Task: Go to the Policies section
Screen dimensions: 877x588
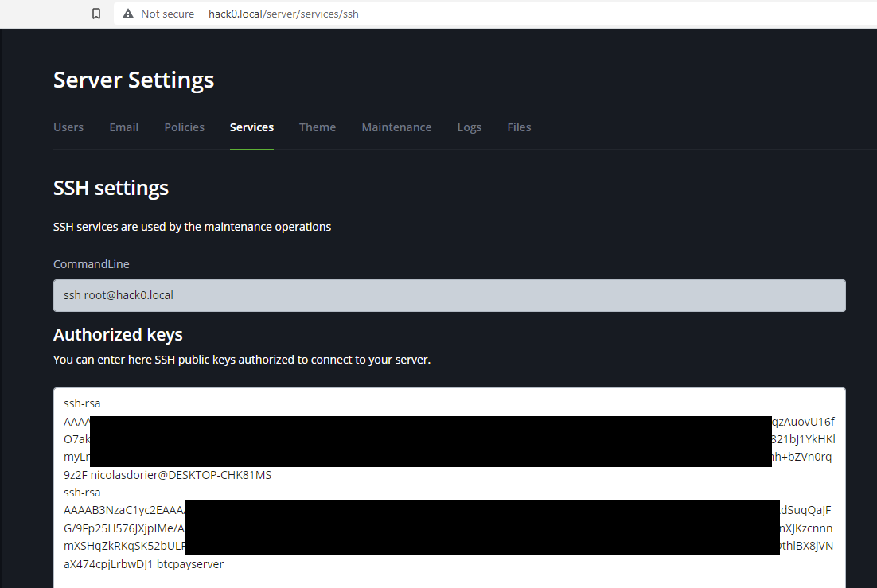Action: pyautogui.click(x=184, y=127)
